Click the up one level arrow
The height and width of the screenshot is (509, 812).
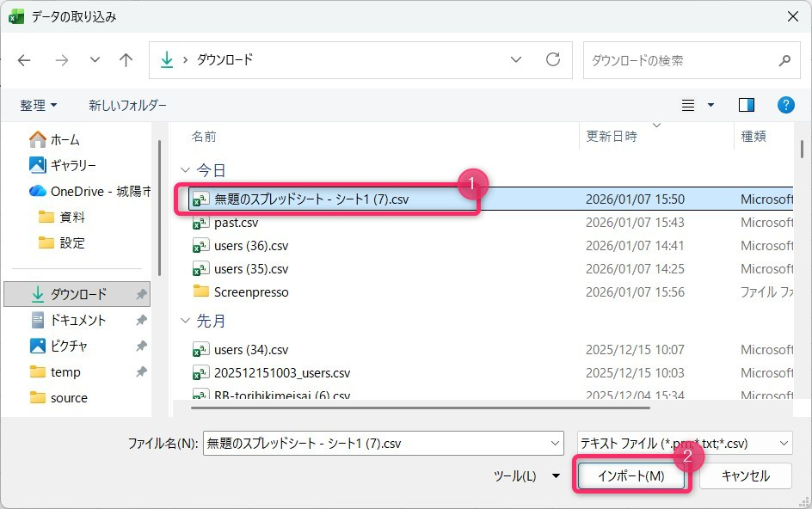click(x=126, y=60)
